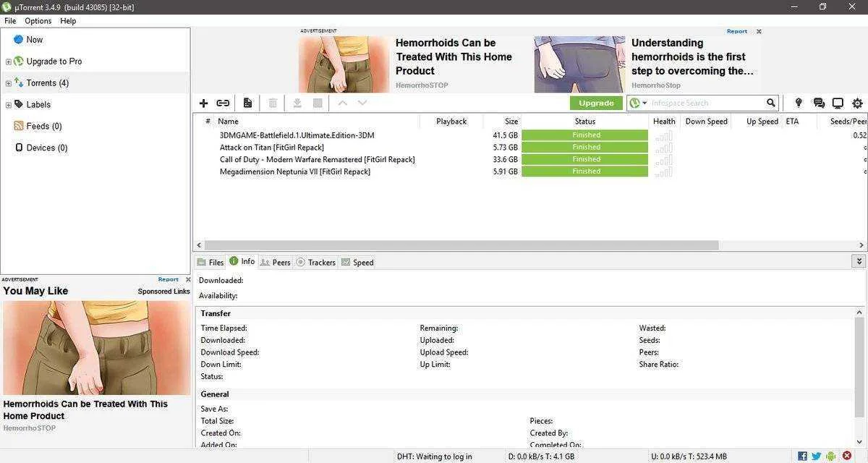Viewport: 868px width, 463px height.
Task: Click Report link on sidebar advertisement
Action: coord(169,279)
